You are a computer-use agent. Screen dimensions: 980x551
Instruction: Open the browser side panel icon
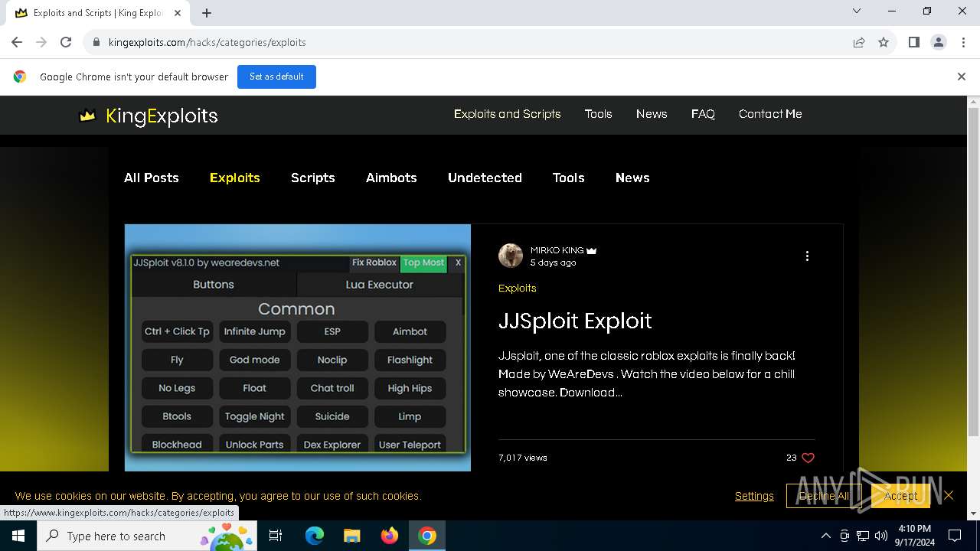[x=913, y=42]
